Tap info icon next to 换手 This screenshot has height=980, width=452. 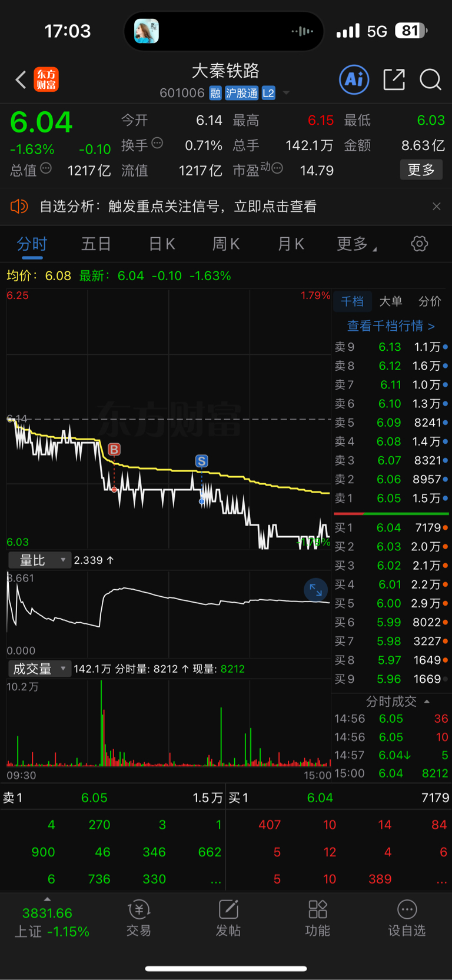coord(157,142)
